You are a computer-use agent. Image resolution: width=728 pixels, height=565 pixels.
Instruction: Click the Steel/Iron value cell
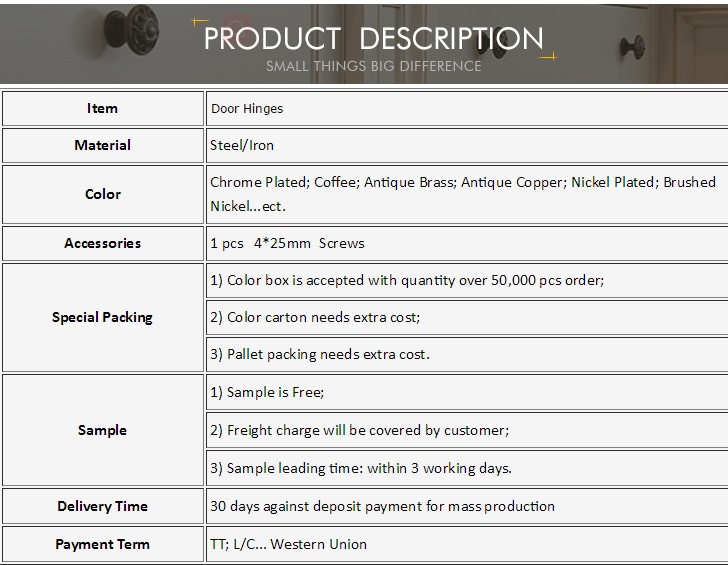467,145
